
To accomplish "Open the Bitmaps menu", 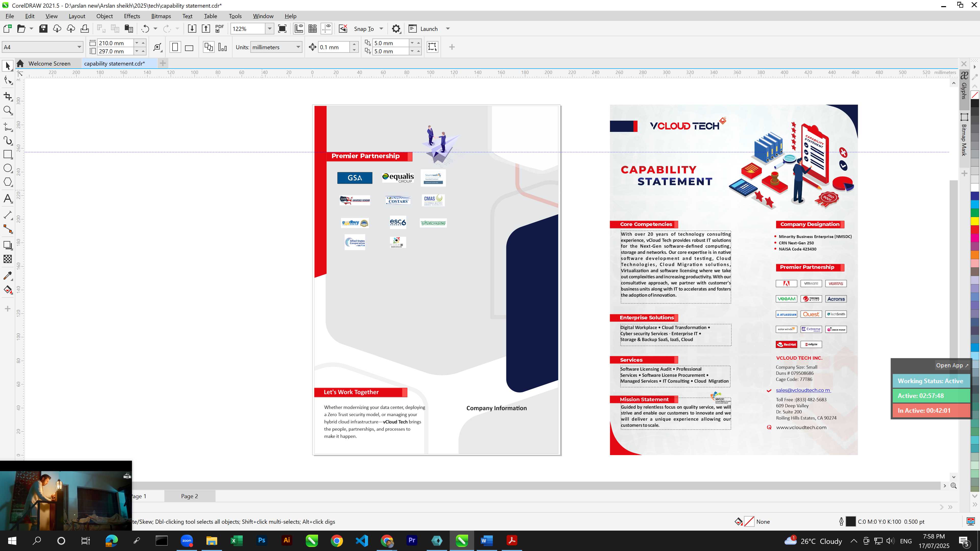I will (161, 16).
